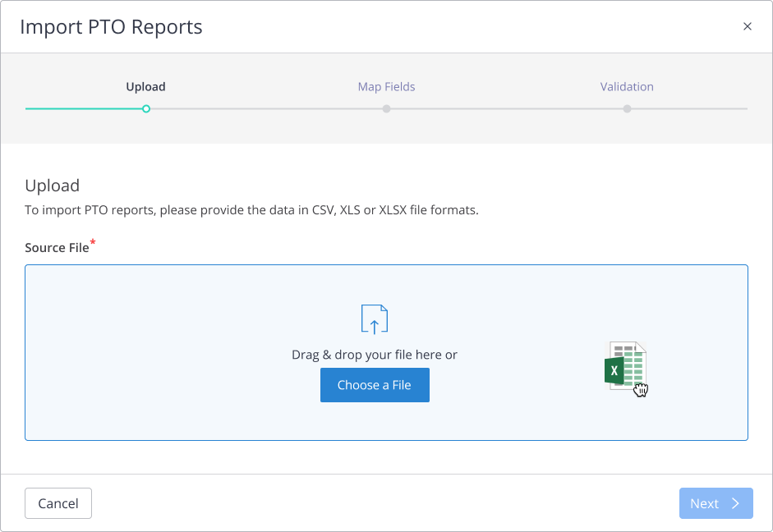Viewport: 773px width, 532px height.
Task: Click the green completed progress bar segment
Action: click(82, 108)
